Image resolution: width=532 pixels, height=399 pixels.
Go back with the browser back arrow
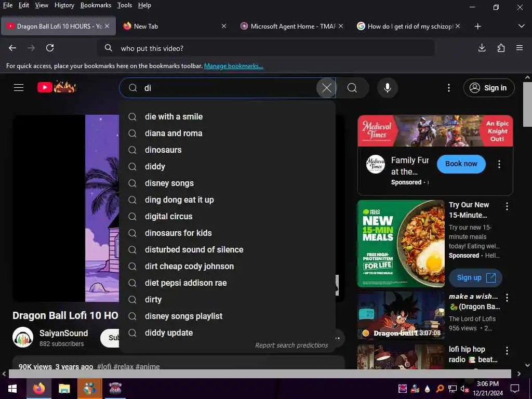click(12, 48)
